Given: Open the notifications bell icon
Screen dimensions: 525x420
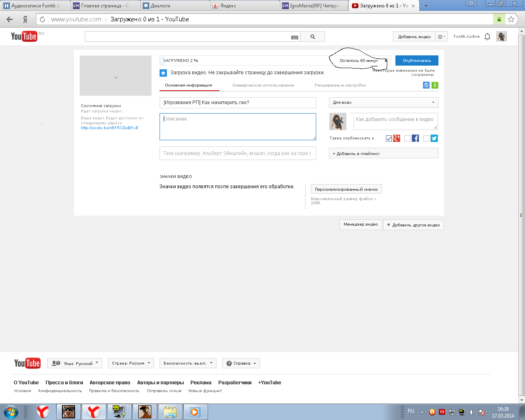Looking at the screenshot, I should tap(487, 37).
